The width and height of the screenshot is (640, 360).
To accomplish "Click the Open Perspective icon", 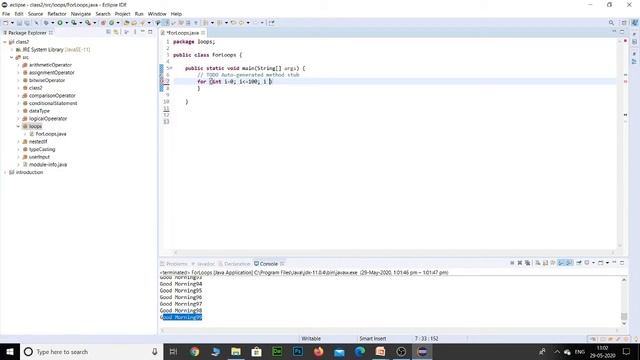I will (x=624, y=23).
